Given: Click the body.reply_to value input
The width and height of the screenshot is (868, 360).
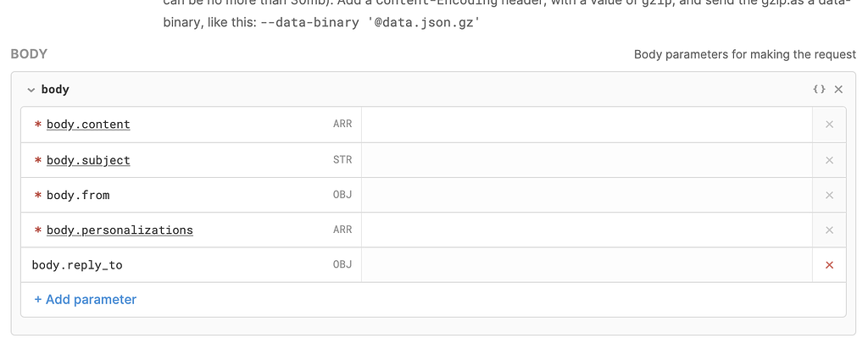Looking at the screenshot, I should [x=587, y=265].
